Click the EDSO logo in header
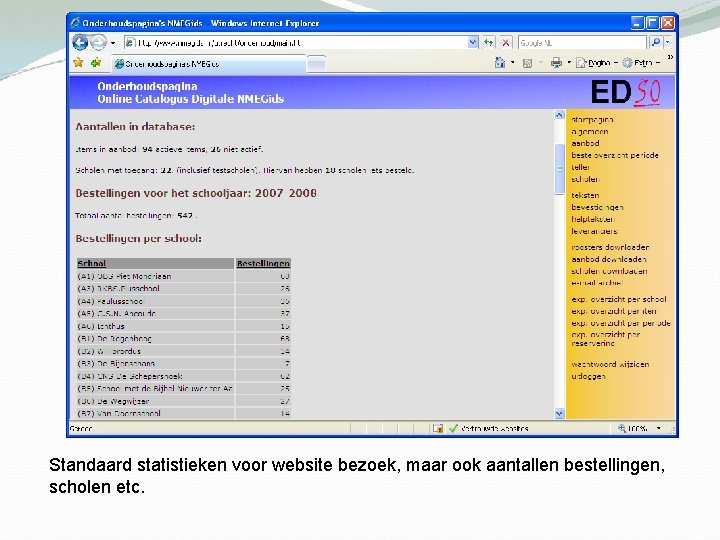Screen dimensions: 720x540 pyautogui.click(x=625, y=93)
